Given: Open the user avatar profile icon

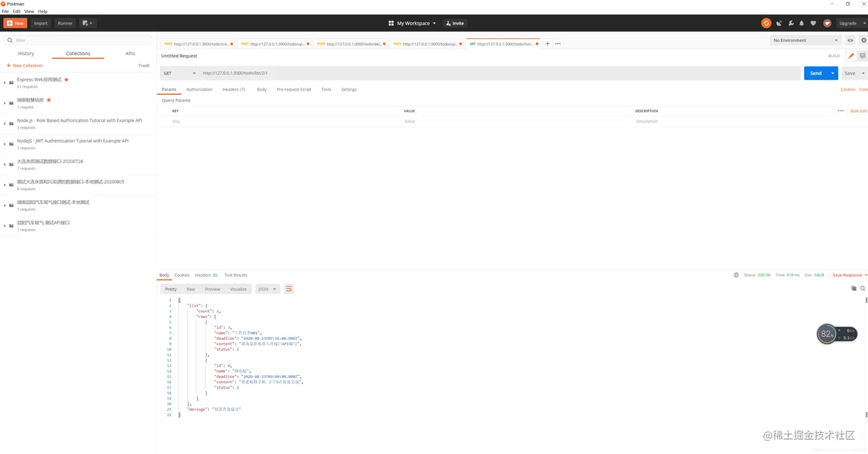Looking at the screenshot, I should tap(827, 23).
